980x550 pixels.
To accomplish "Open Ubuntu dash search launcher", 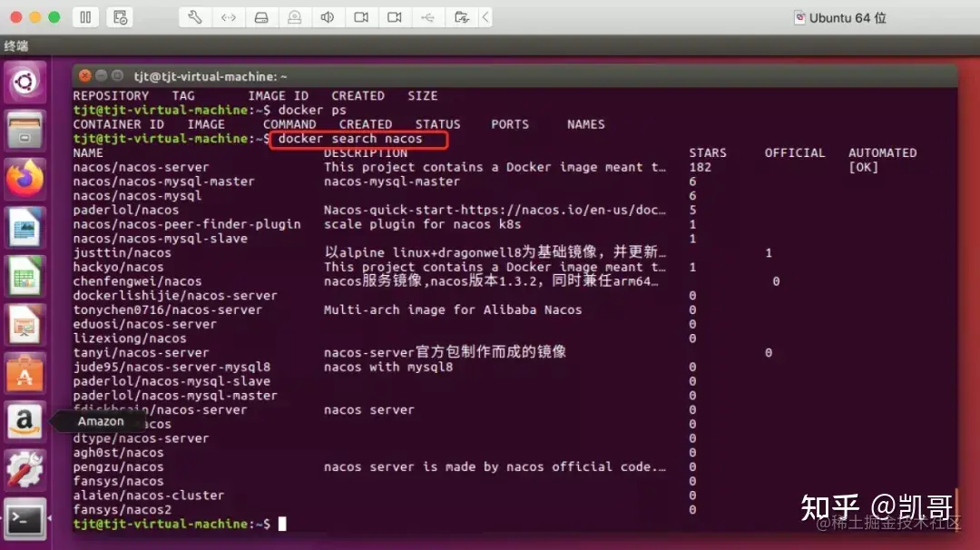I will pyautogui.click(x=24, y=82).
